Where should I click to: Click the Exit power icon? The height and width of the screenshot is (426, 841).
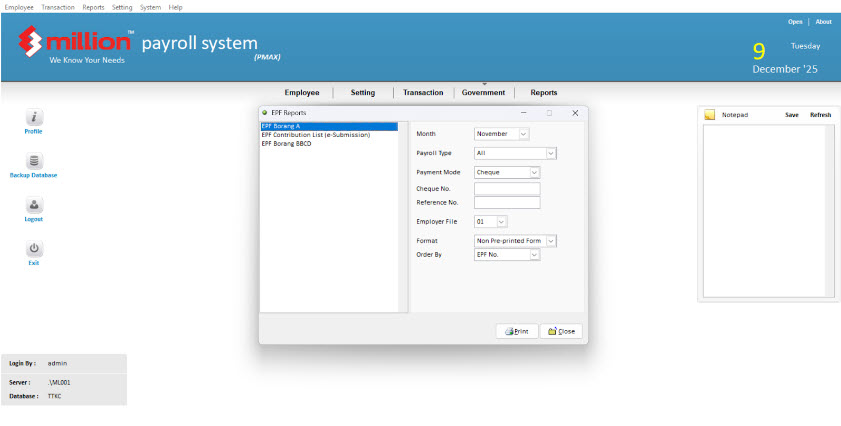pos(34,249)
